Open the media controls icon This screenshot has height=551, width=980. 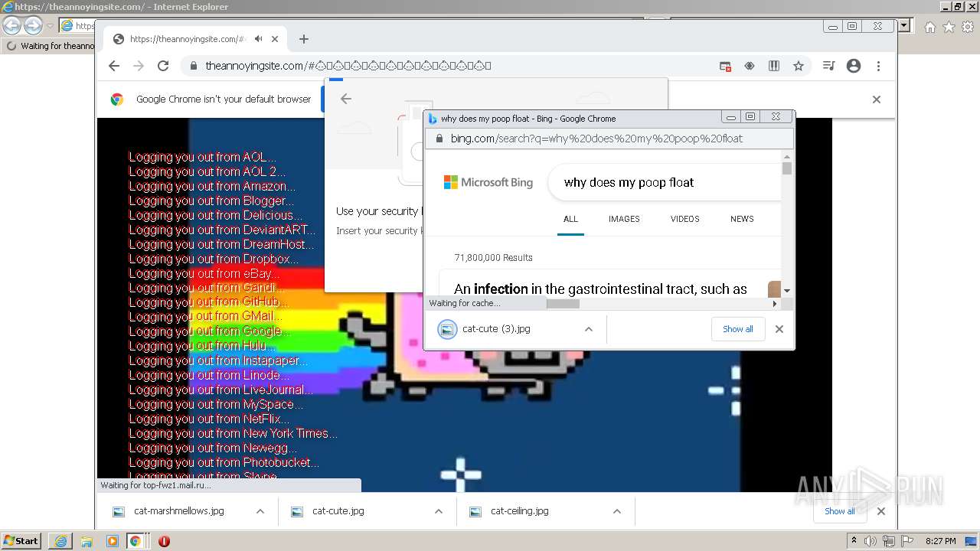pos(828,66)
